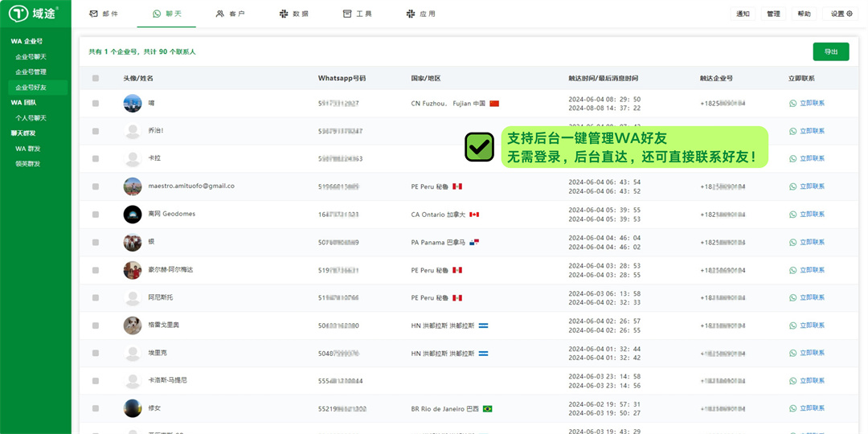Viewport: 868px width, 434px height.
Task: Switch to the 聊天 chat tab
Action: pyautogui.click(x=166, y=14)
